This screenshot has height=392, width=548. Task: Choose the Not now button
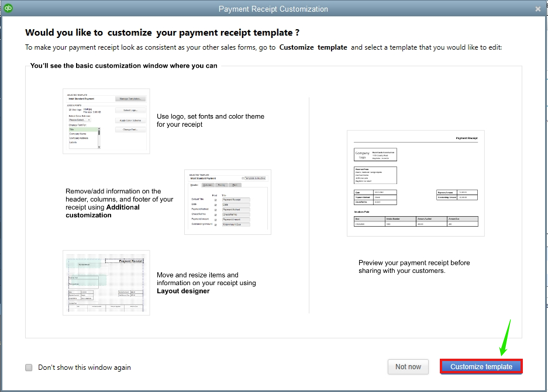408,366
